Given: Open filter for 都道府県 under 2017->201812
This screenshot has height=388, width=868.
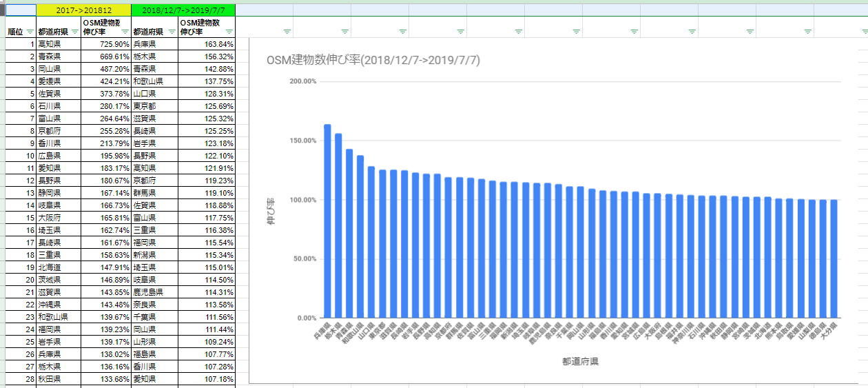Looking at the screenshot, I should tap(74, 32).
